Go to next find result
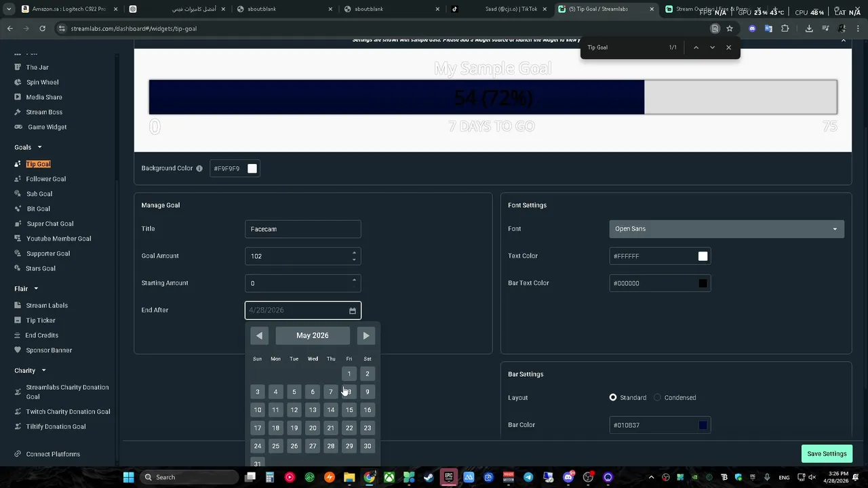Image resolution: width=868 pixels, height=488 pixels. point(712,47)
